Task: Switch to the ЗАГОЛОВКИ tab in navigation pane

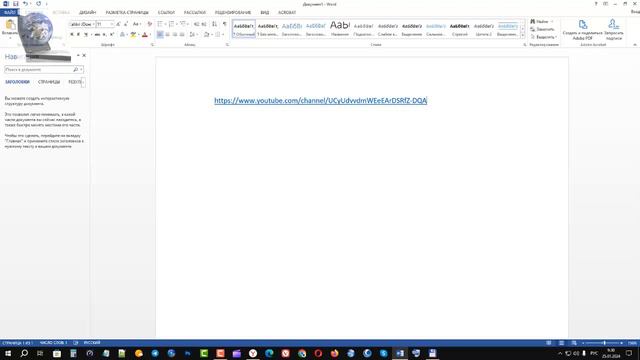Action: pyautogui.click(x=17, y=82)
